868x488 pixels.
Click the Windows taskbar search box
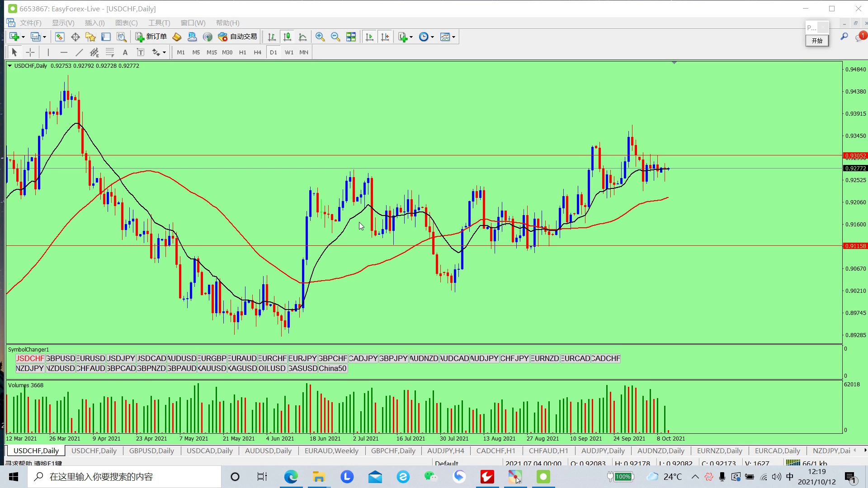click(x=124, y=477)
